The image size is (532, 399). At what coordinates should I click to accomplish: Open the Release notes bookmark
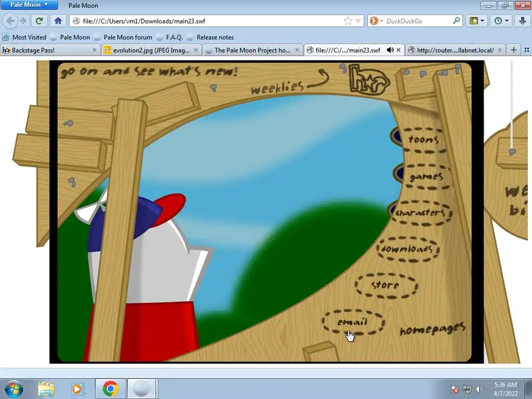click(211, 37)
